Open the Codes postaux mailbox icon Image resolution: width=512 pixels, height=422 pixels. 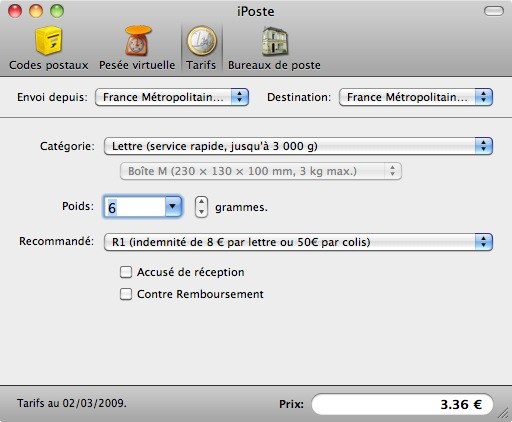point(49,41)
